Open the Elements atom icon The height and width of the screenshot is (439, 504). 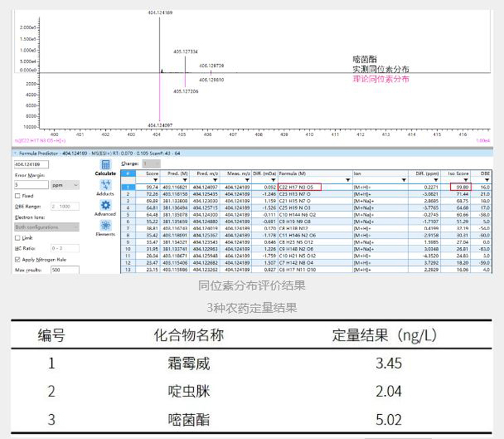coord(105,226)
